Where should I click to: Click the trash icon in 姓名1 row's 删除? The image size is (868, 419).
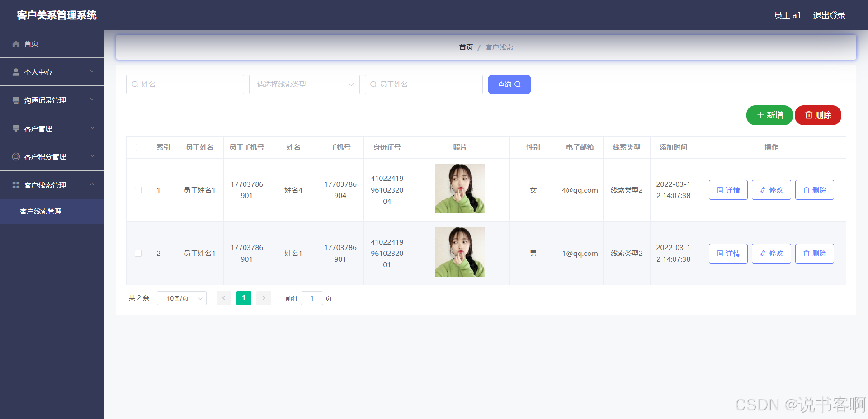pos(806,254)
